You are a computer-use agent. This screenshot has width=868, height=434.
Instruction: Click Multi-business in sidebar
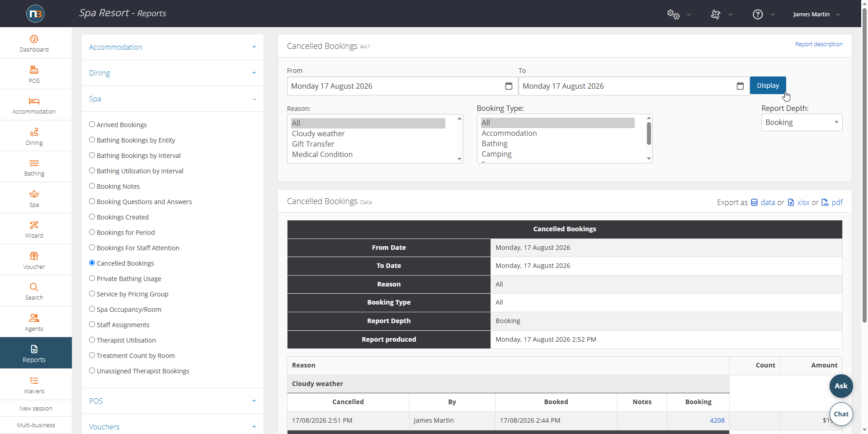click(x=36, y=425)
